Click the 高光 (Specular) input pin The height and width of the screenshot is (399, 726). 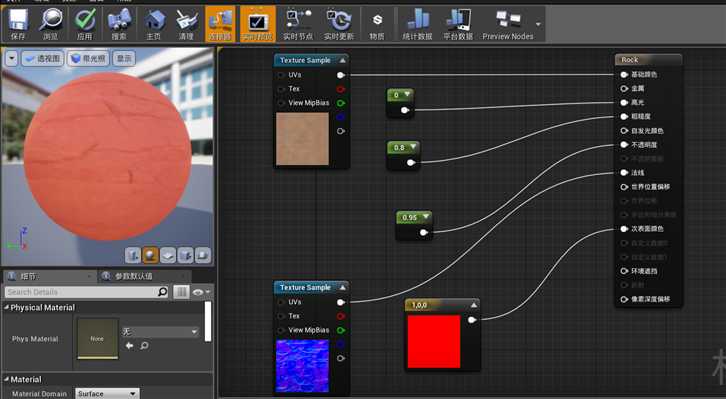[x=624, y=102]
